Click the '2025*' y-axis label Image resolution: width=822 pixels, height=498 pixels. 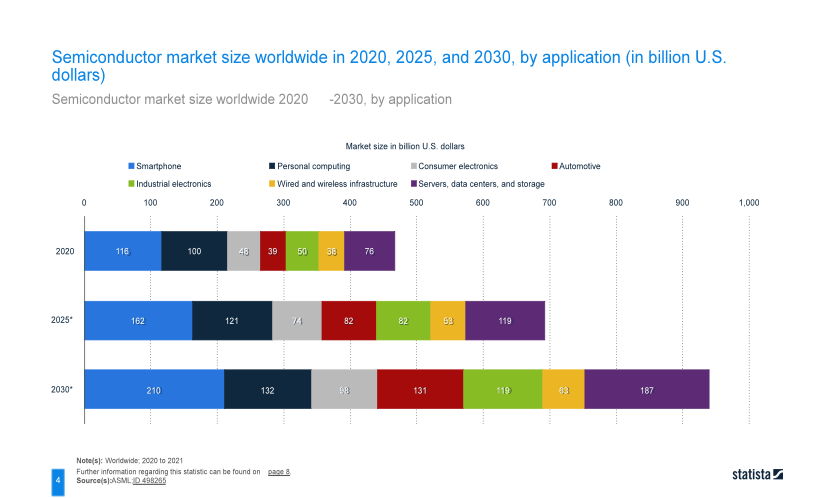point(62,320)
